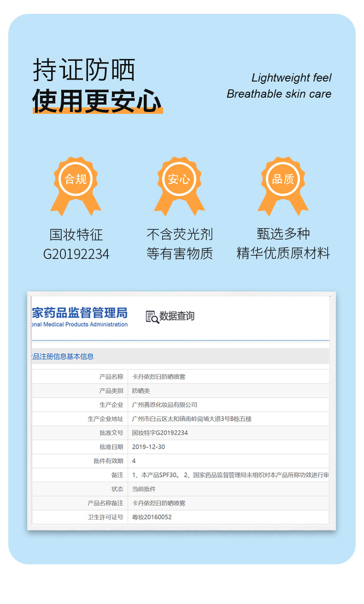This screenshot has height=604, width=364.
Task: Click the 批准文号 row label
Action: 111,433
